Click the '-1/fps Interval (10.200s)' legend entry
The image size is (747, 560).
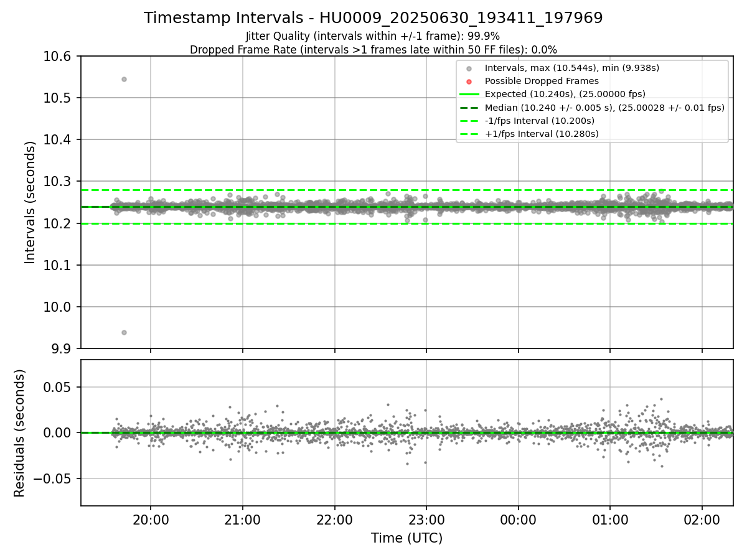tap(539, 121)
